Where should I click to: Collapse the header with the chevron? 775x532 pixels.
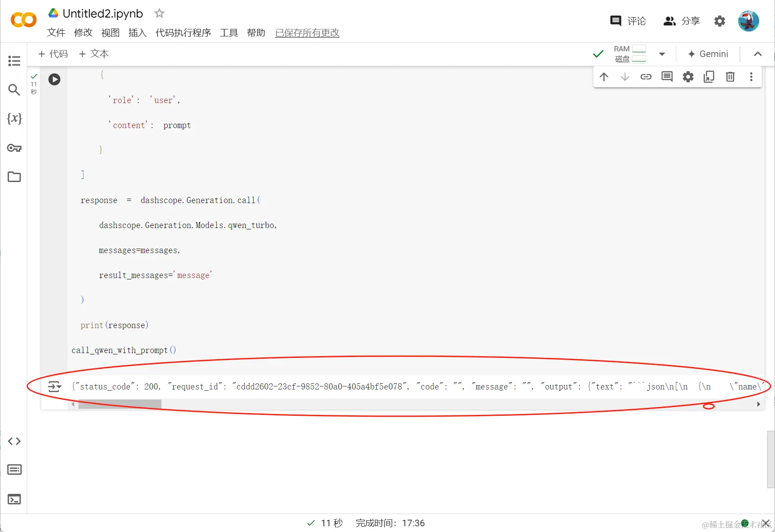[758, 54]
